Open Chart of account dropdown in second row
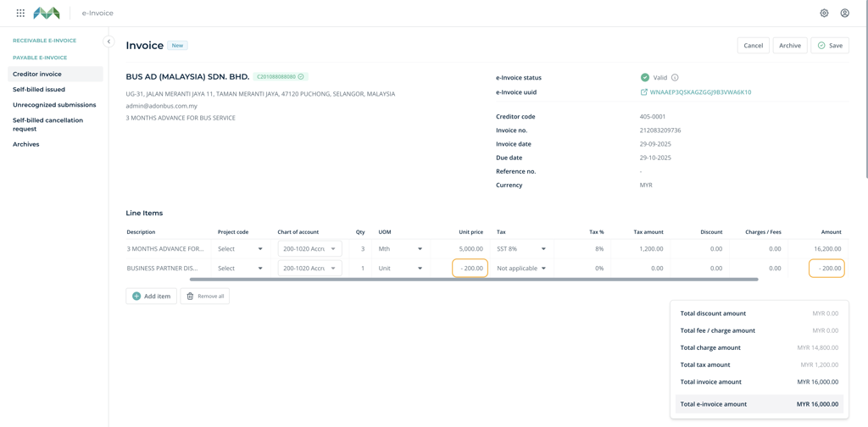This screenshot has height=427, width=868. pos(310,269)
